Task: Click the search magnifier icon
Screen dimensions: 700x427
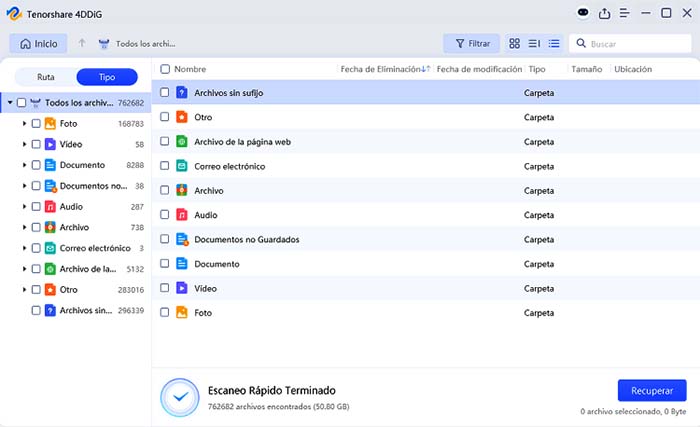Action: [581, 43]
